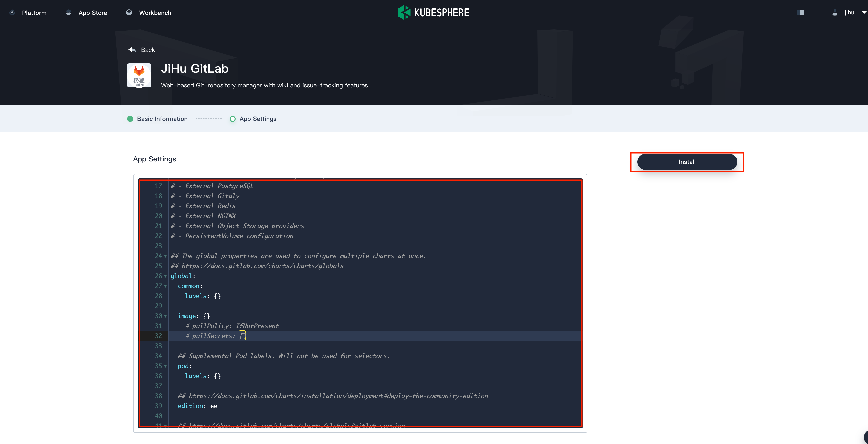868x444 pixels.
Task: Click the App Settings heading
Action: [x=154, y=159]
